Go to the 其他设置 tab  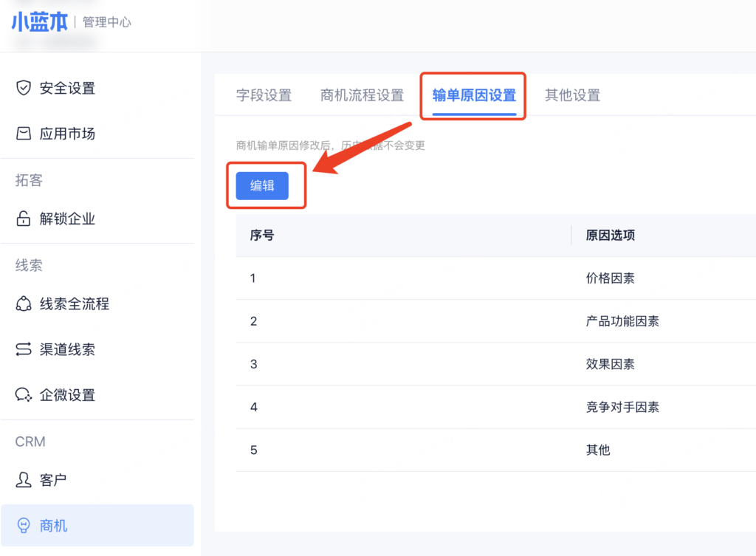[x=572, y=95]
